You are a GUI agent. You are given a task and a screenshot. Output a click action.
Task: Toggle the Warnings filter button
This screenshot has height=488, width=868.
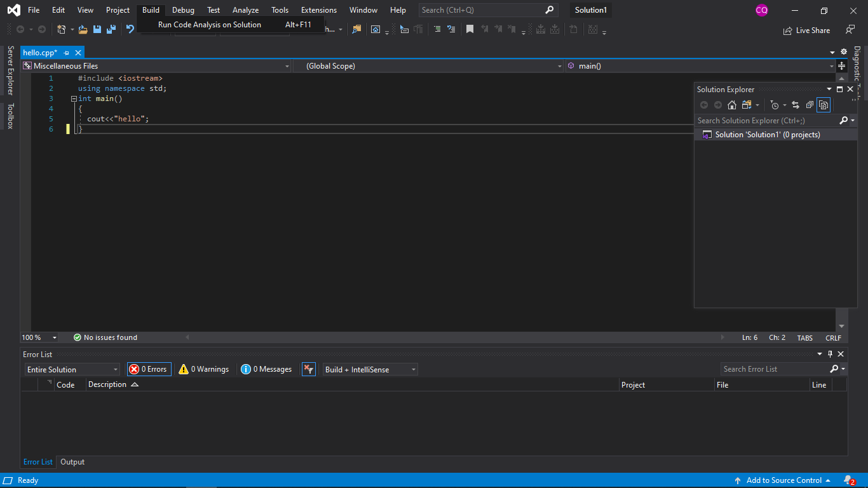click(204, 369)
